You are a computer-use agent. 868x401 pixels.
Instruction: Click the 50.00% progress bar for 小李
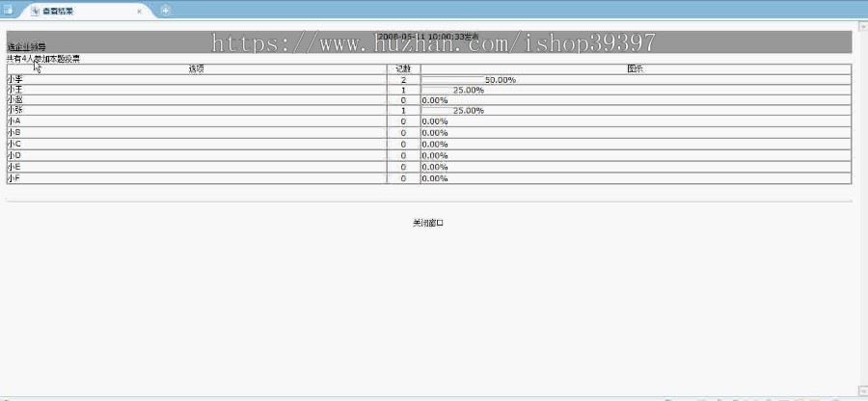pos(453,80)
